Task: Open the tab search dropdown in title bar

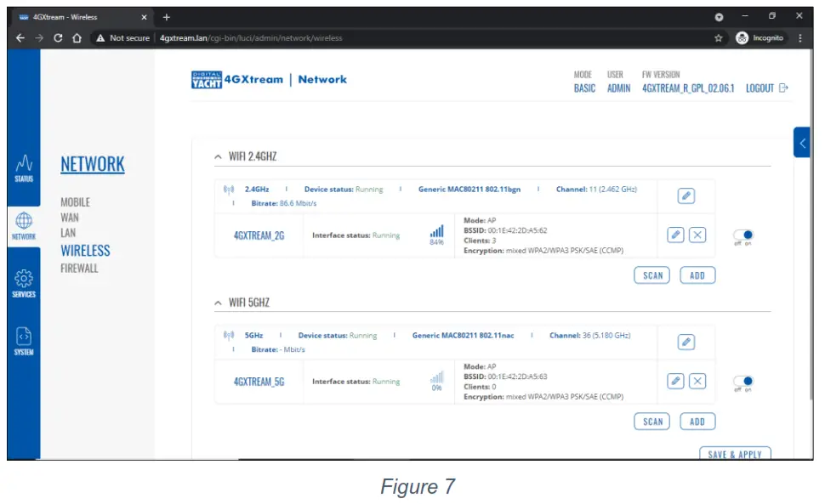Action: pyautogui.click(x=719, y=17)
